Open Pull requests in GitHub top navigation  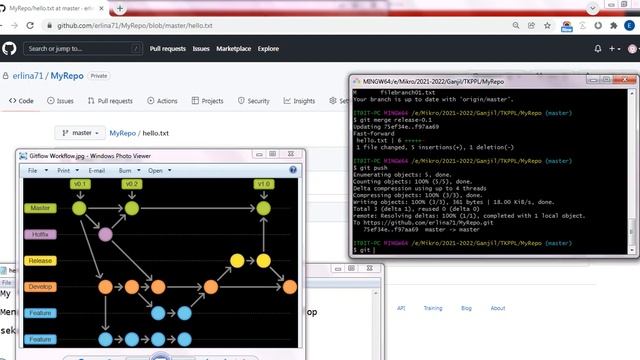pyautogui.click(x=167, y=49)
